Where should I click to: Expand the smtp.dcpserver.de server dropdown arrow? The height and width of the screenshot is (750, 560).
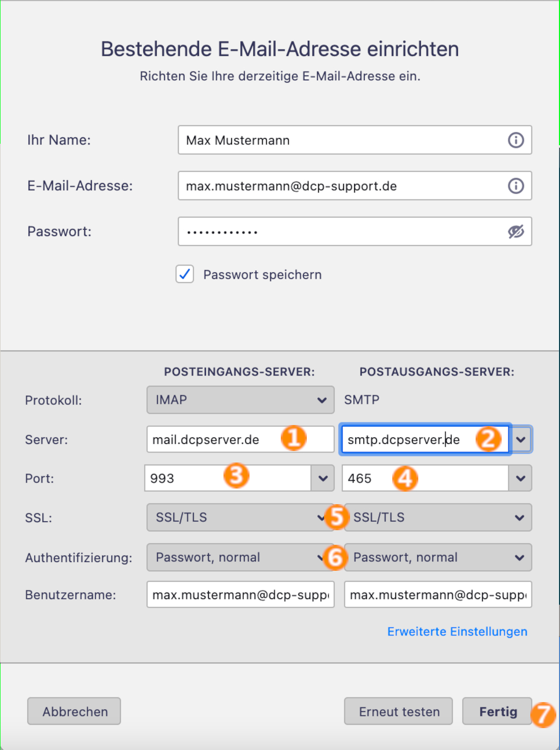pos(521,440)
